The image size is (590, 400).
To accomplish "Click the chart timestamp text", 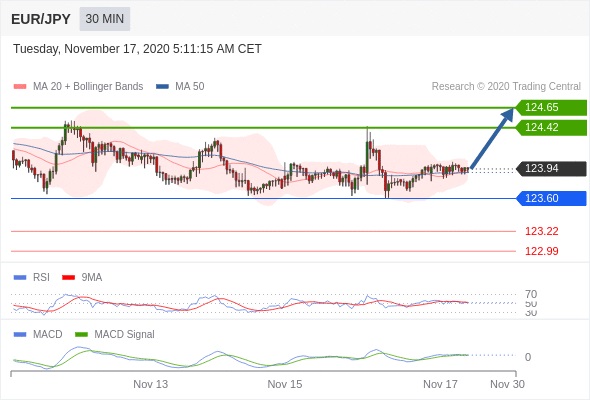I will coord(137,49).
